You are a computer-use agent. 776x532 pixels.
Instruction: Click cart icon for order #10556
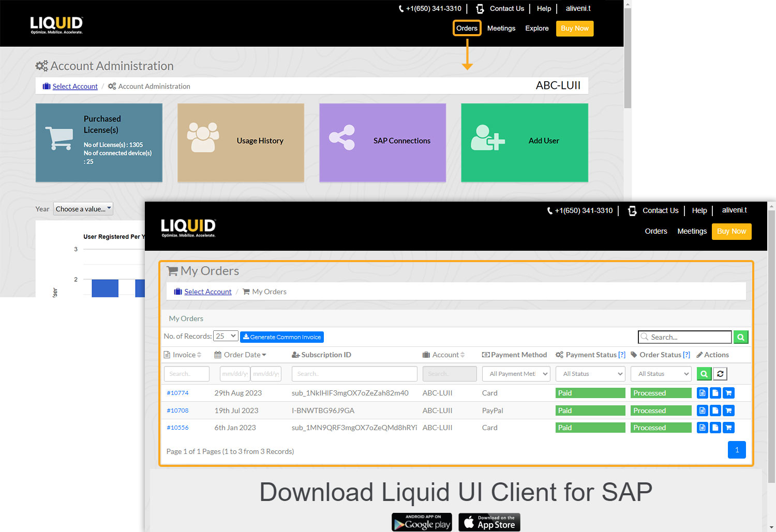[x=728, y=428]
